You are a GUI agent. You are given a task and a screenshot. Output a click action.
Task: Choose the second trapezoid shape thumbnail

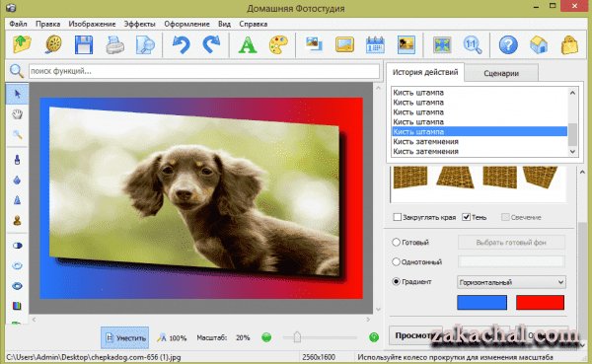tap(455, 178)
